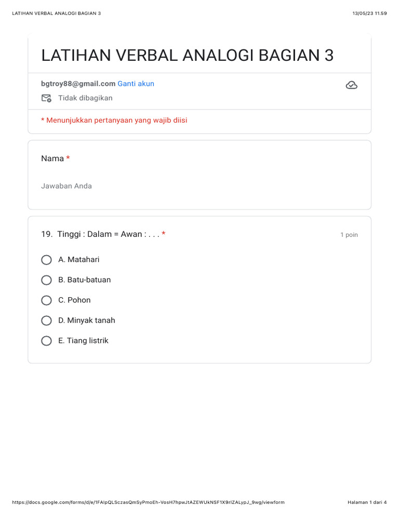Image resolution: width=399 pixels, height=532 pixels.
Task: Open the docs.google.com form URL in footer
Action: (148, 502)
